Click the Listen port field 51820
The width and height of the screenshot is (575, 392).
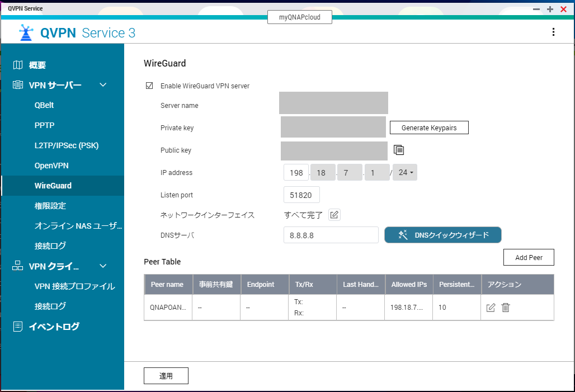coord(301,195)
